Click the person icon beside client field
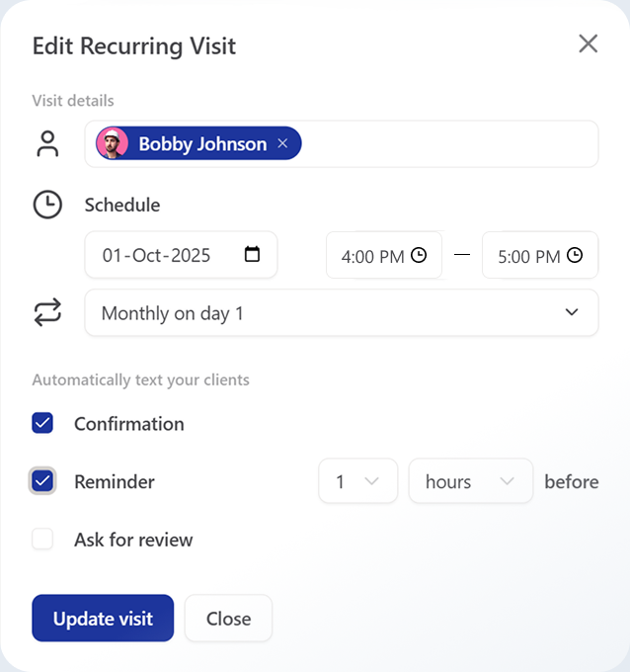The image size is (630, 672). pos(47,144)
